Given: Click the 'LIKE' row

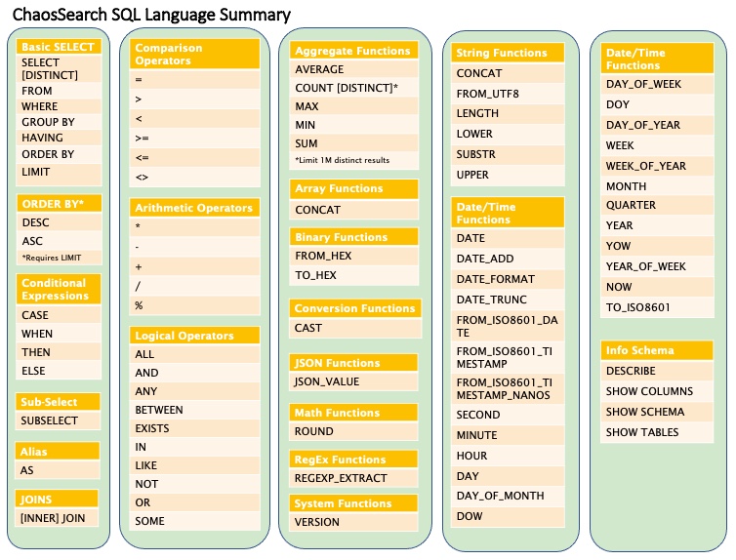Looking at the screenshot, I should point(195,465).
